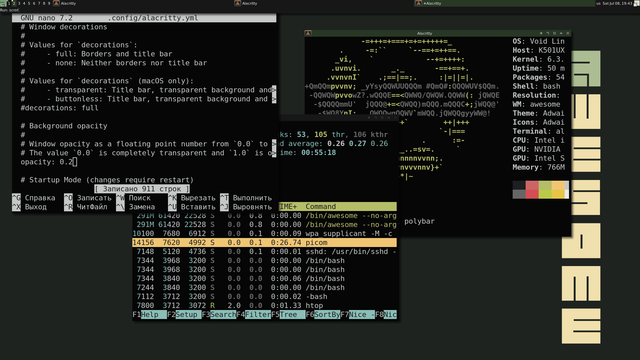Click the ^O Записать shortcut in nano
This screenshot has height=360, width=640.
coord(88,198)
